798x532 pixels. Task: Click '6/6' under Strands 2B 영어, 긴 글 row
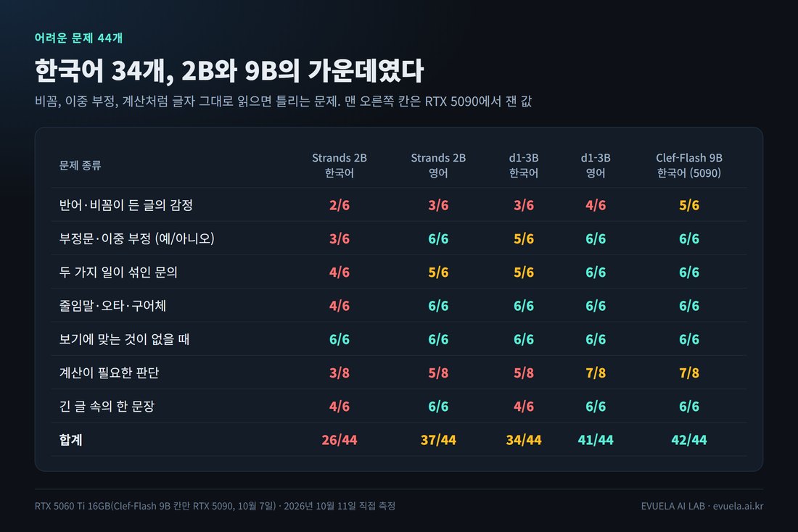click(438, 407)
